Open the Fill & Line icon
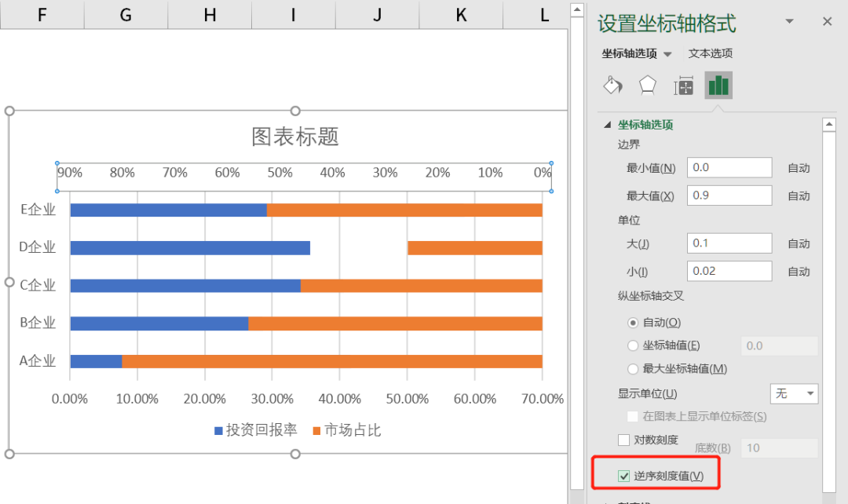The image size is (848, 504). coord(612,85)
